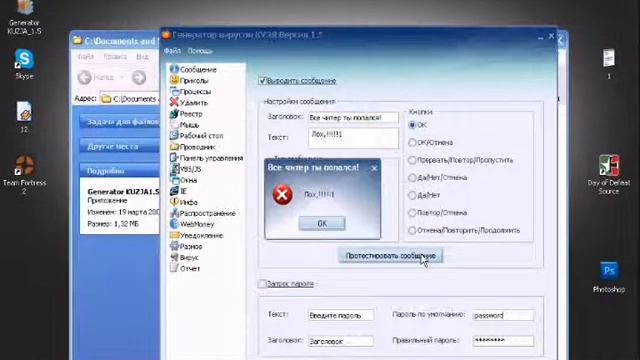Click OK in the test message dialog
Image resolution: width=640 pixels, height=360 pixels.
point(322,223)
